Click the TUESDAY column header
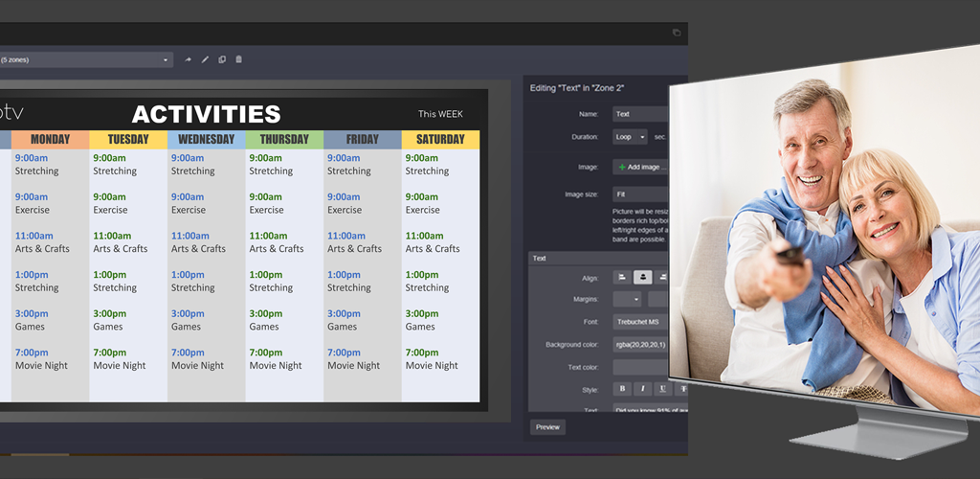 (128, 140)
